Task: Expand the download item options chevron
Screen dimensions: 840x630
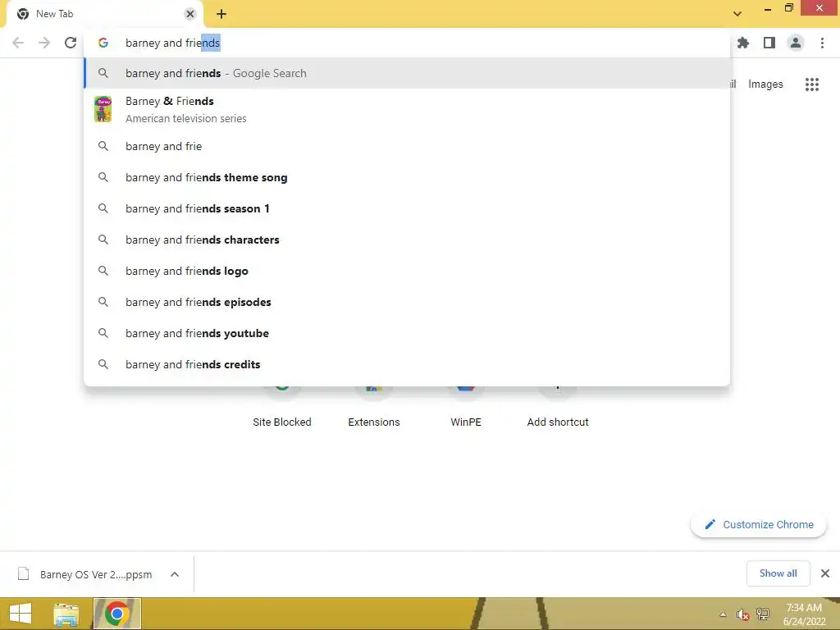Action: 175,574
